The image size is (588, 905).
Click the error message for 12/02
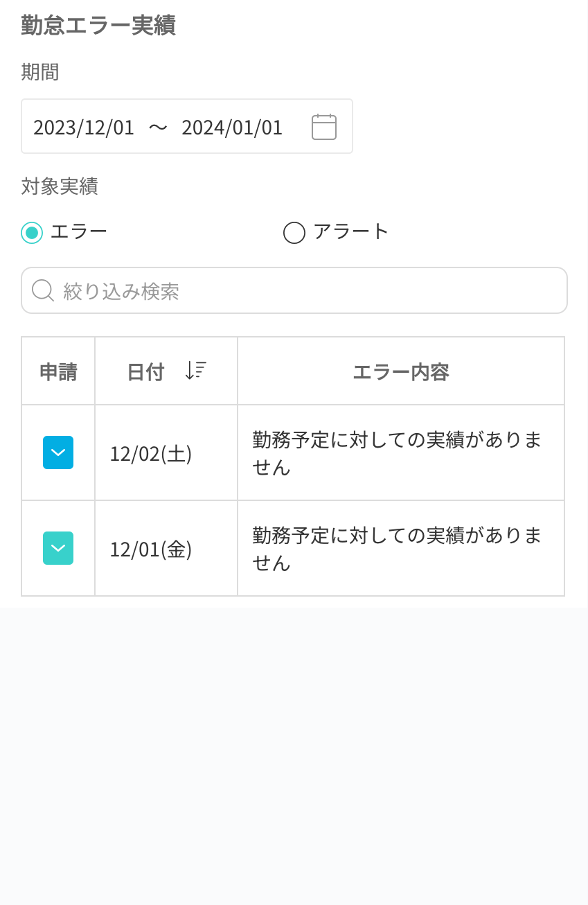397,453
